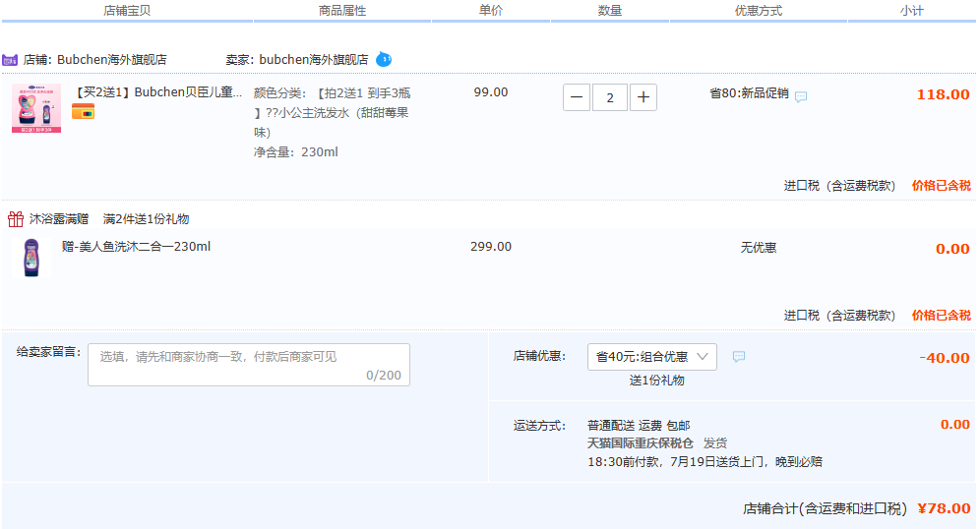Open gift item link 赠-美人鱼洗沐二合一—230ml
The width and height of the screenshot is (980, 529).
[x=136, y=247]
